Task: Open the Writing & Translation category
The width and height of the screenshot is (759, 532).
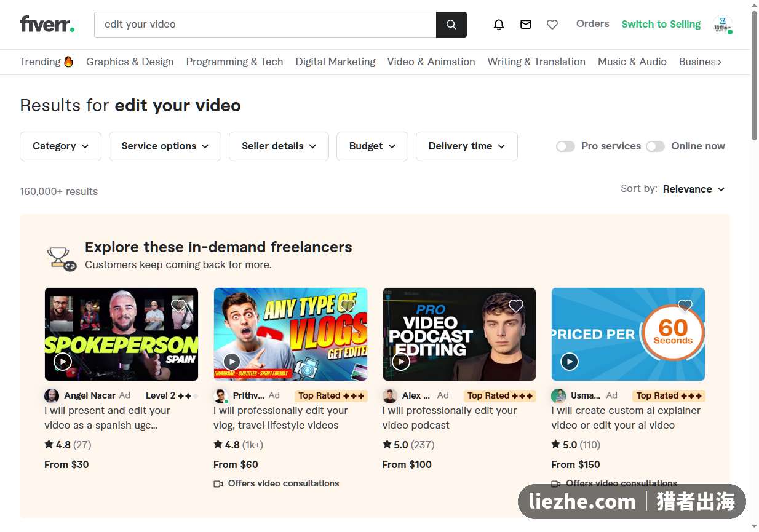Action: (536, 62)
